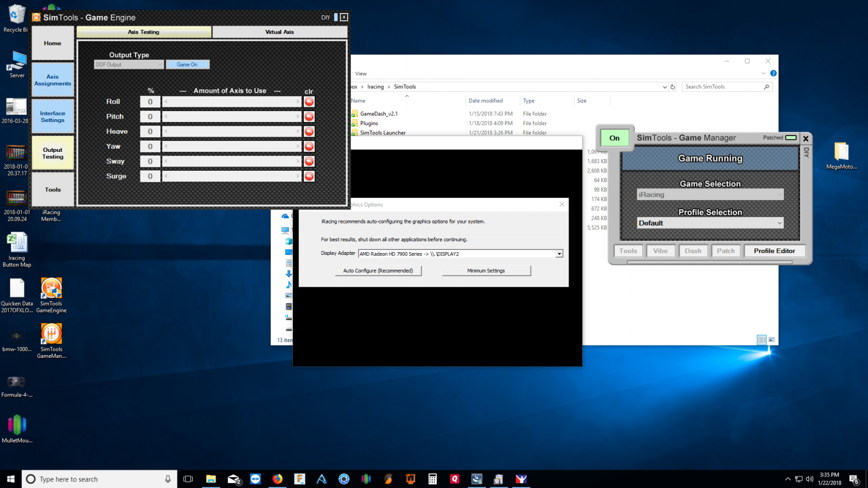Clear the Surge axis with red button

pyautogui.click(x=309, y=176)
